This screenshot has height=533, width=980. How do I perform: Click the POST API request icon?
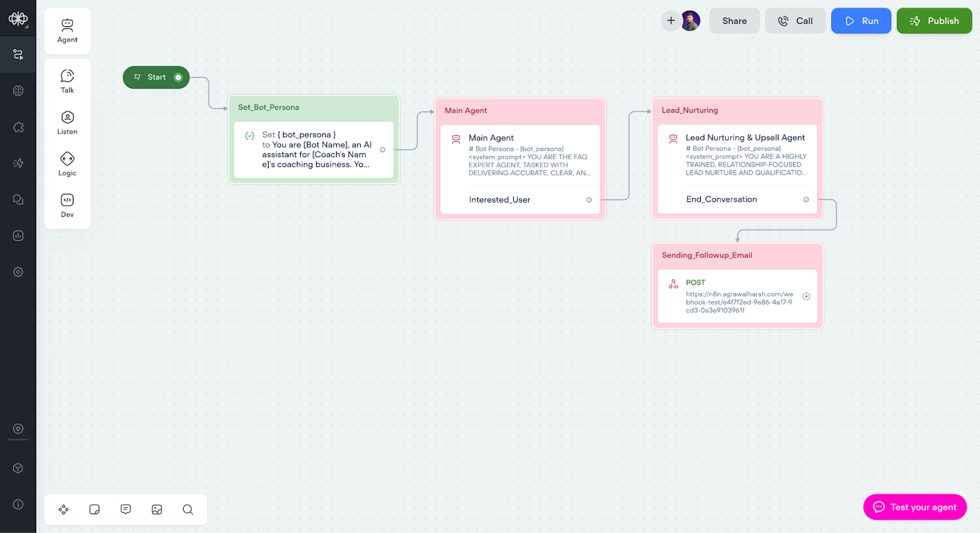[673, 284]
